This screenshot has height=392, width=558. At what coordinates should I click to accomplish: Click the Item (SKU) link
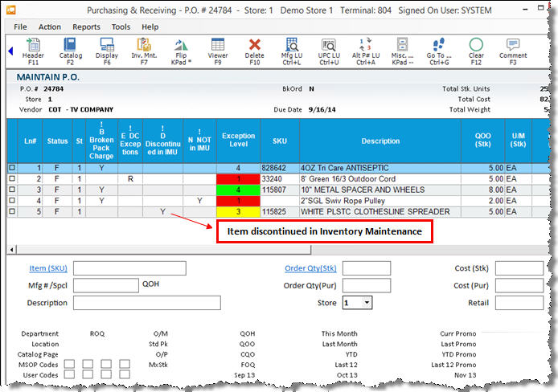pos(48,268)
